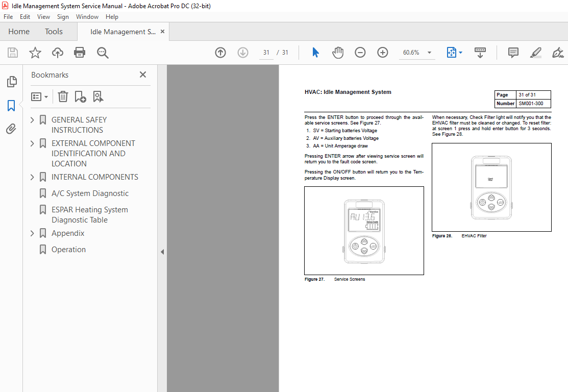Open Operation bookmark
The image size is (568, 392).
click(68, 250)
